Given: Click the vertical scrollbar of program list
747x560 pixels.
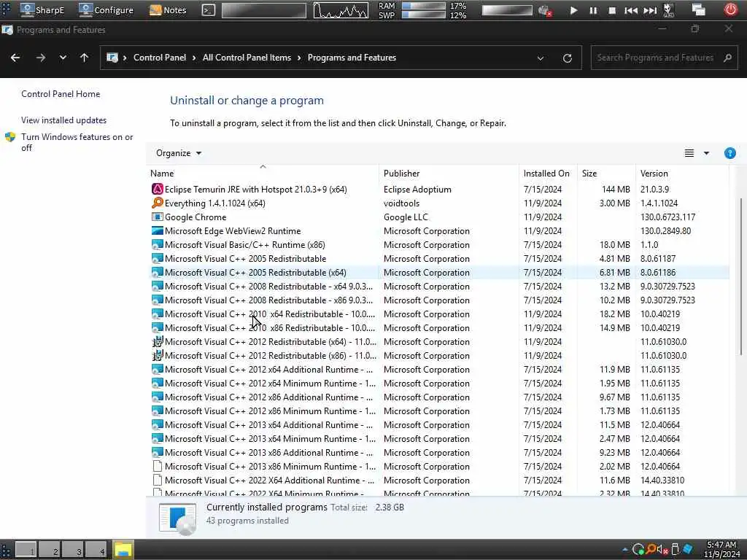Looking at the screenshot, I should click(741, 276).
